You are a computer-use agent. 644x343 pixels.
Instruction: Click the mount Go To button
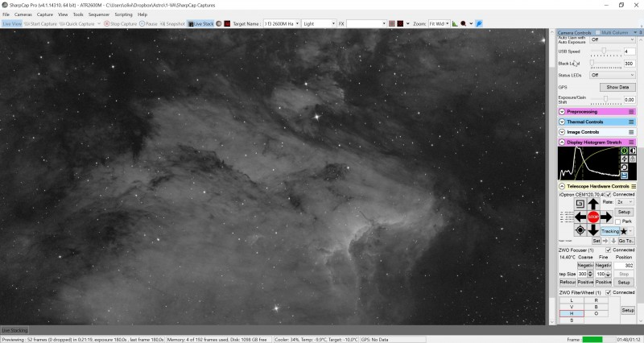pos(625,241)
